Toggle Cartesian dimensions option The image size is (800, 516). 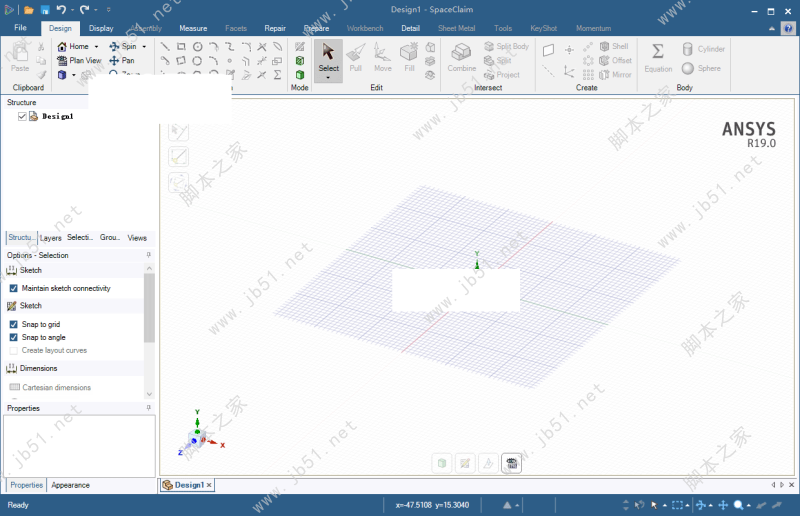50,387
